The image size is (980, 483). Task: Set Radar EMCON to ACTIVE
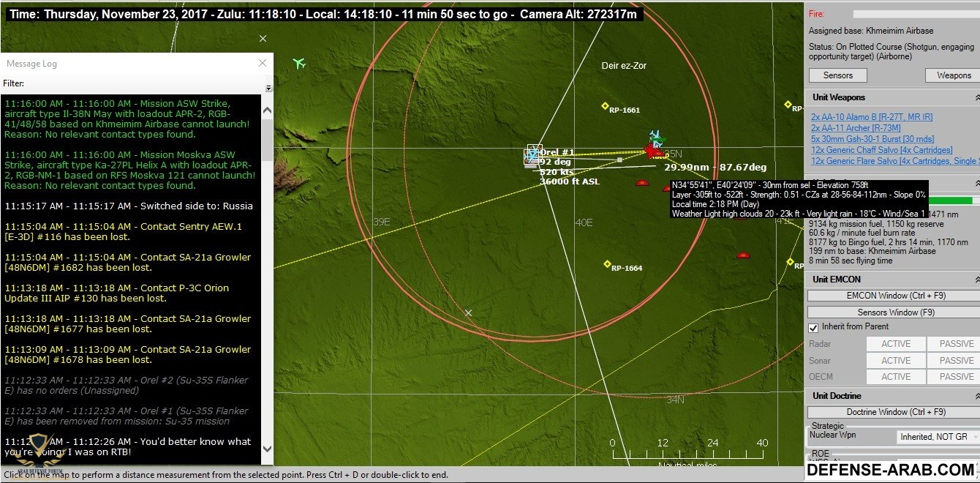[x=895, y=344]
